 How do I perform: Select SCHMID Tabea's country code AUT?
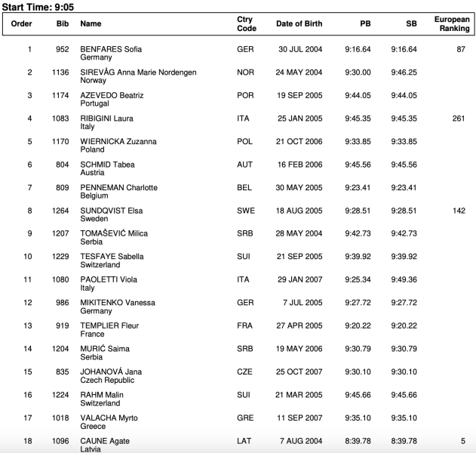(x=245, y=165)
